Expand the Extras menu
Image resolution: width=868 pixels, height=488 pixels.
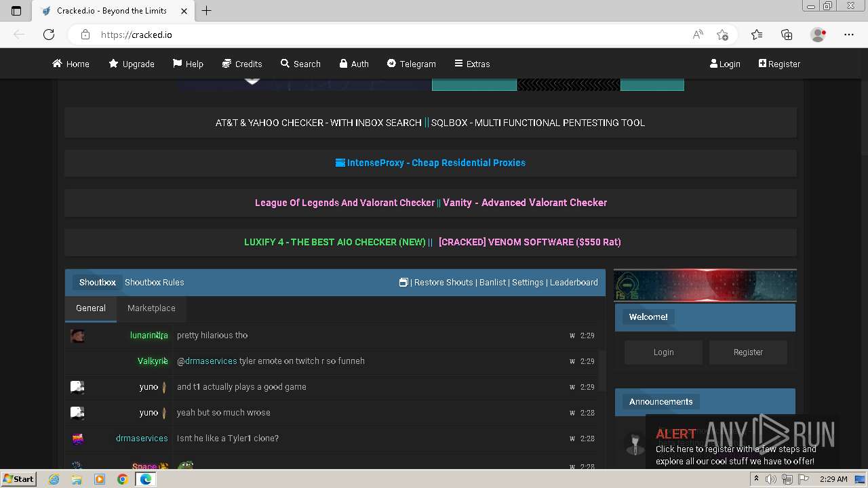click(x=472, y=64)
